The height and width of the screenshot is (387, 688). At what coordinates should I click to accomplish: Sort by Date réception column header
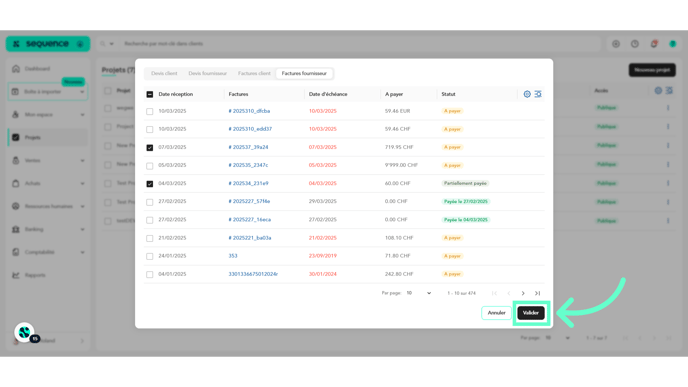(176, 94)
